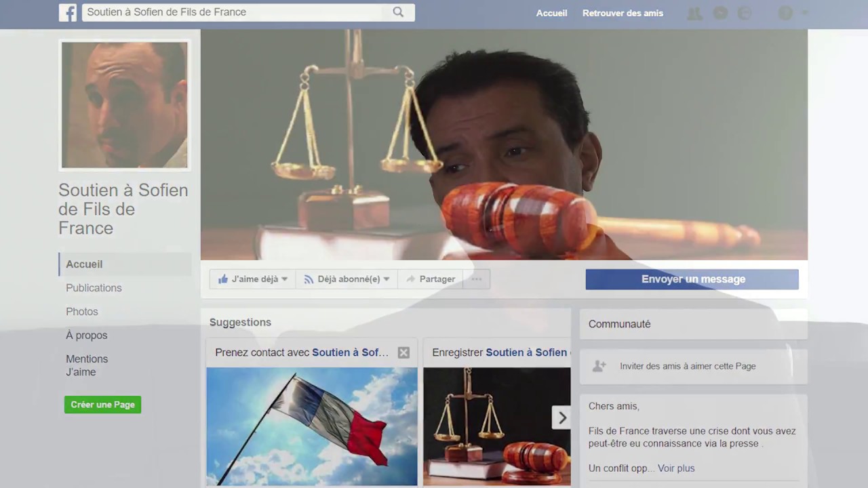Open the Messenger icon in top bar

720,13
